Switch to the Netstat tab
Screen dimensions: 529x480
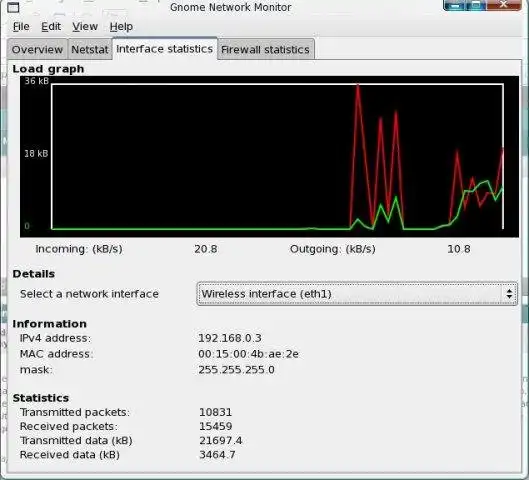point(90,50)
